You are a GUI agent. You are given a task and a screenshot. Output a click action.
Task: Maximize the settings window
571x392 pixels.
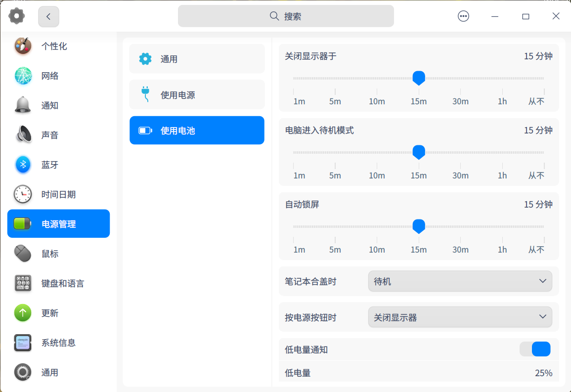pyautogui.click(x=526, y=16)
